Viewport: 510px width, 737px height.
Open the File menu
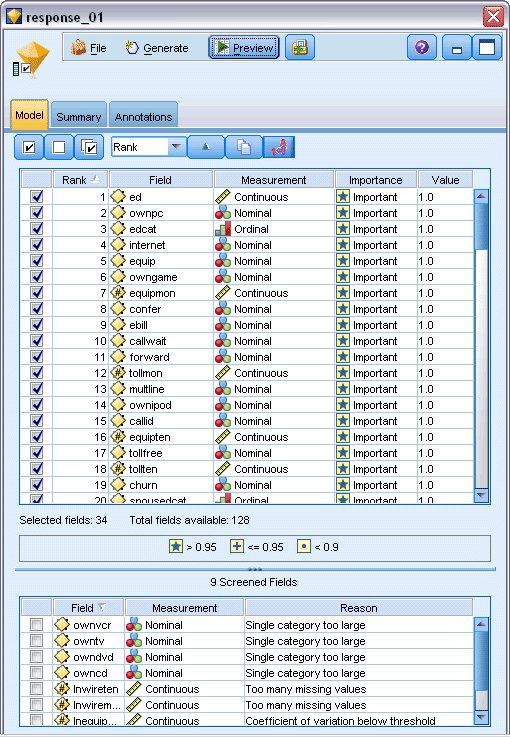pyautogui.click(x=88, y=48)
